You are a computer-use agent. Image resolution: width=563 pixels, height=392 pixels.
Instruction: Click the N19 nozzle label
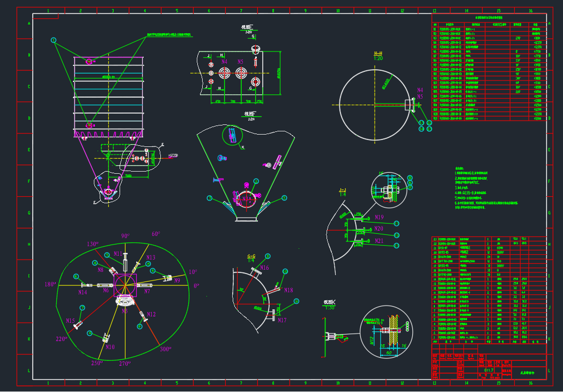[x=379, y=217]
